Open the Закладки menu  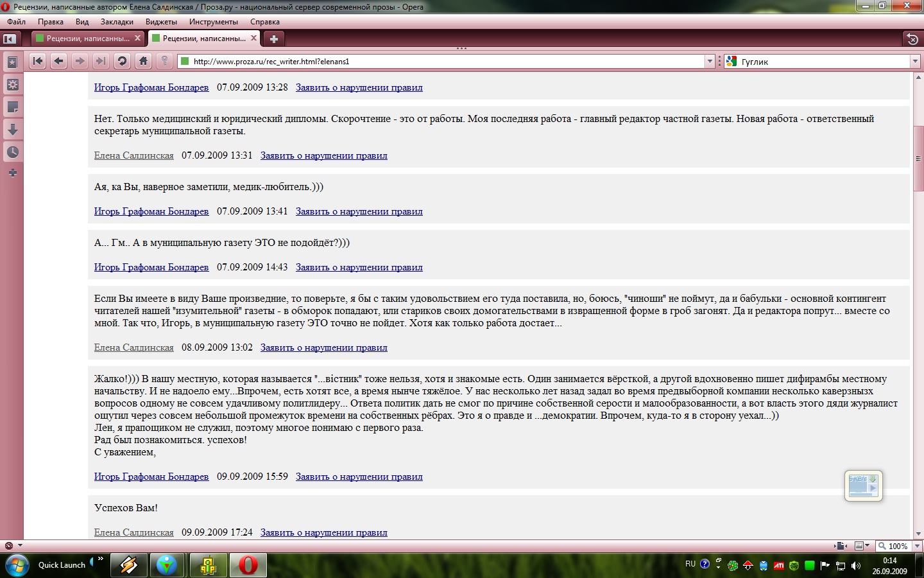tap(117, 22)
